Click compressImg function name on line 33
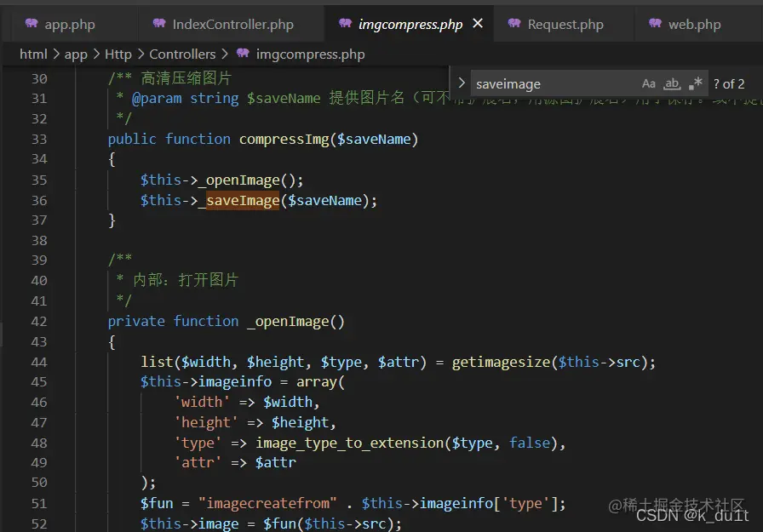The width and height of the screenshot is (763, 532). point(284,140)
